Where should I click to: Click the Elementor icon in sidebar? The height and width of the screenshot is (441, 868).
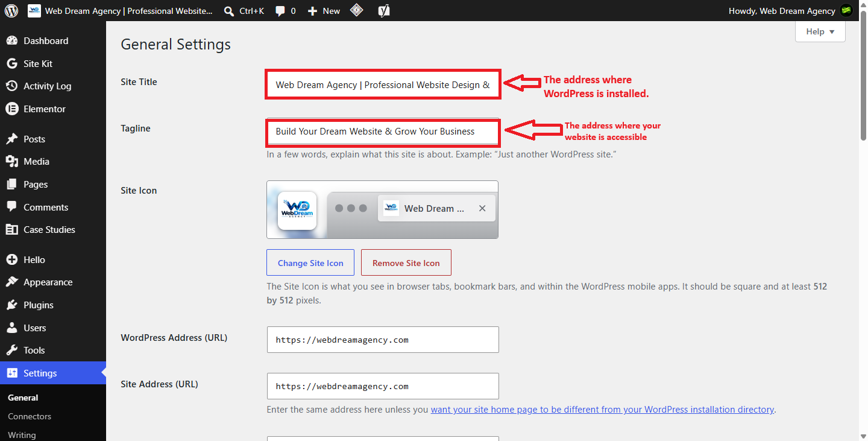tap(12, 109)
